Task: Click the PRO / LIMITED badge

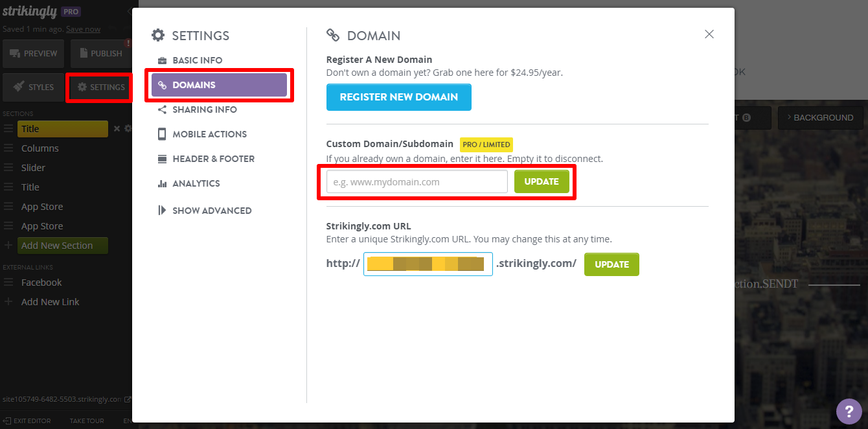Action: (486, 145)
